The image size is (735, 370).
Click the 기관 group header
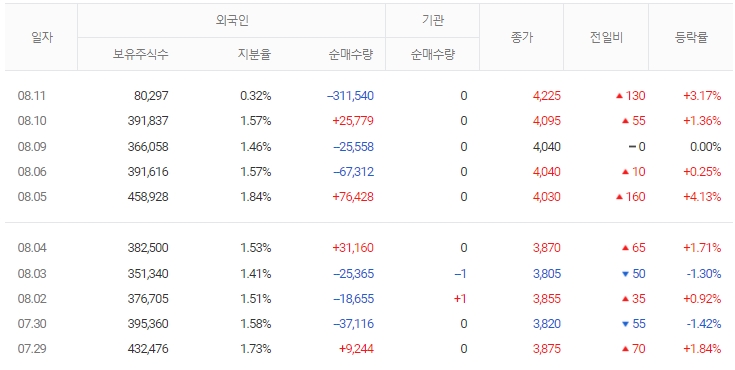pyautogui.click(x=432, y=21)
